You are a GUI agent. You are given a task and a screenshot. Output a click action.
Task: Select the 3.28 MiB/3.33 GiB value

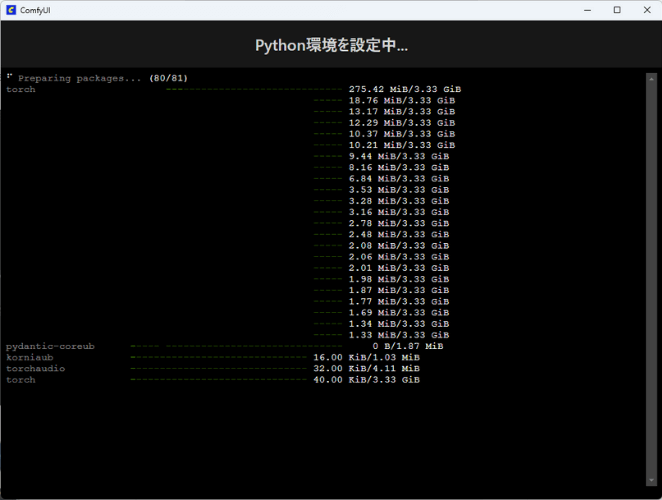click(x=399, y=201)
